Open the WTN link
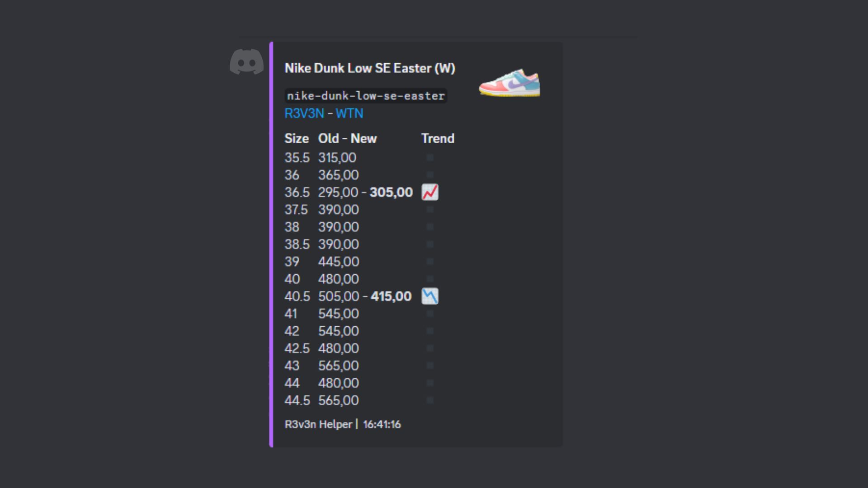 349,113
